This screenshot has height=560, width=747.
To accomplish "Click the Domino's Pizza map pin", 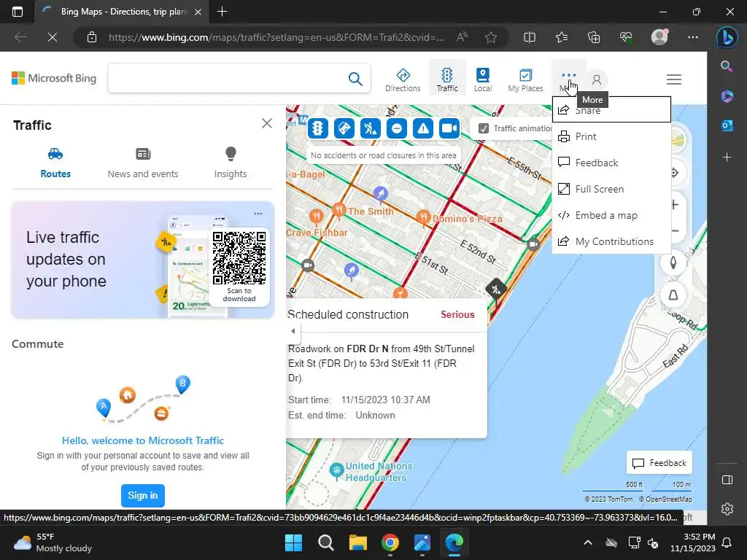I will point(422,217).
